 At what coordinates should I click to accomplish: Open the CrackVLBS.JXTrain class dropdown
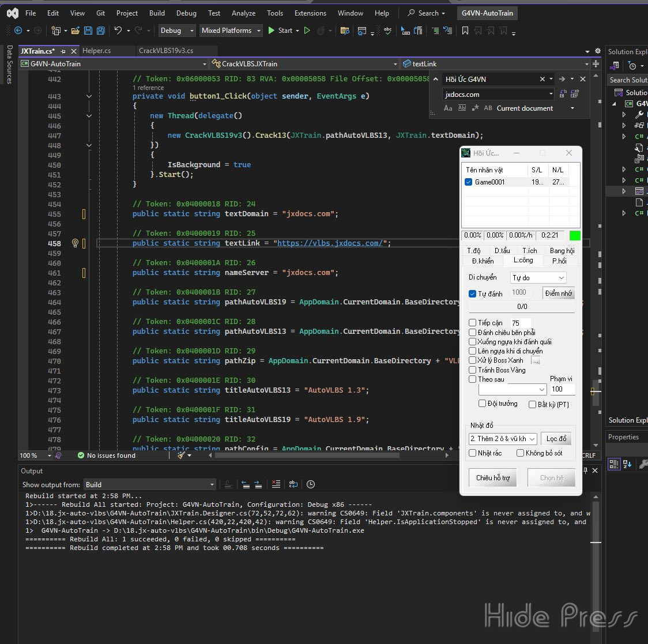point(304,63)
